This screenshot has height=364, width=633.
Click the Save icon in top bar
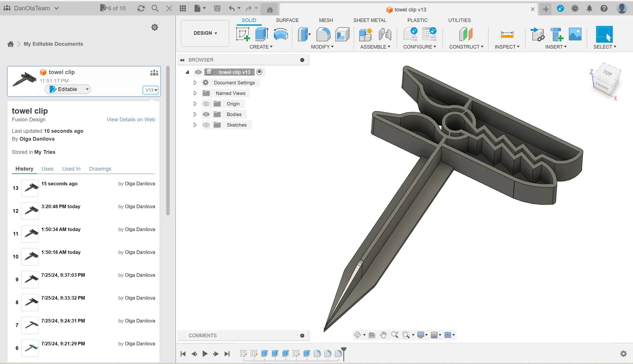click(217, 9)
